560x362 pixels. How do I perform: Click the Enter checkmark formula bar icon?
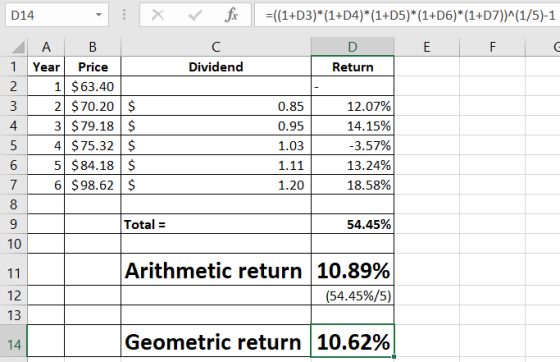(195, 15)
